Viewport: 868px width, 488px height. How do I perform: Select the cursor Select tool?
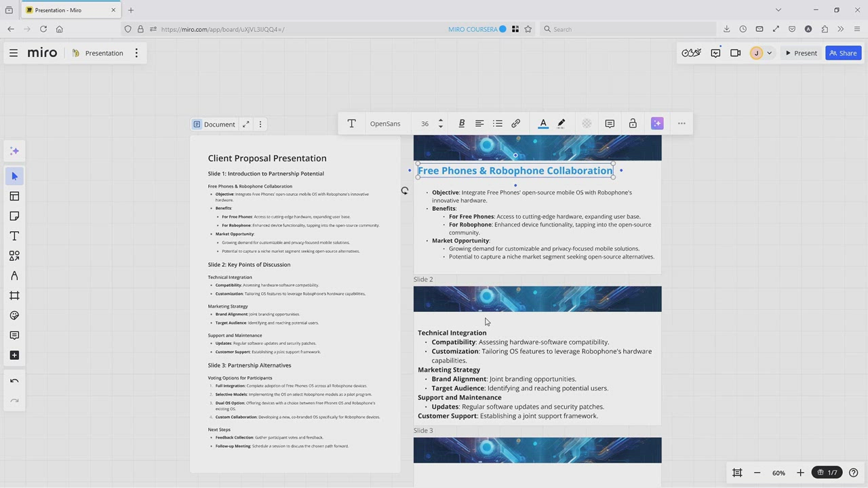click(x=14, y=176)
